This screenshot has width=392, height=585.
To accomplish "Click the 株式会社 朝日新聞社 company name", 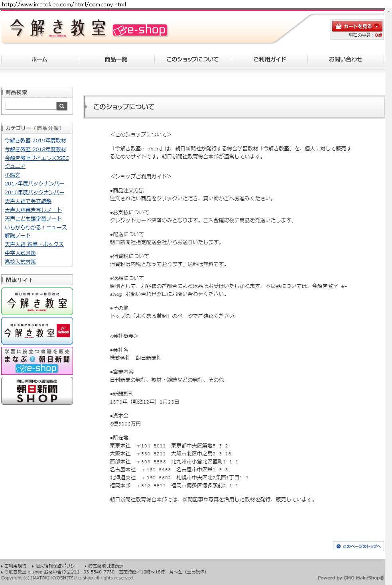I will tap(136, 358).
